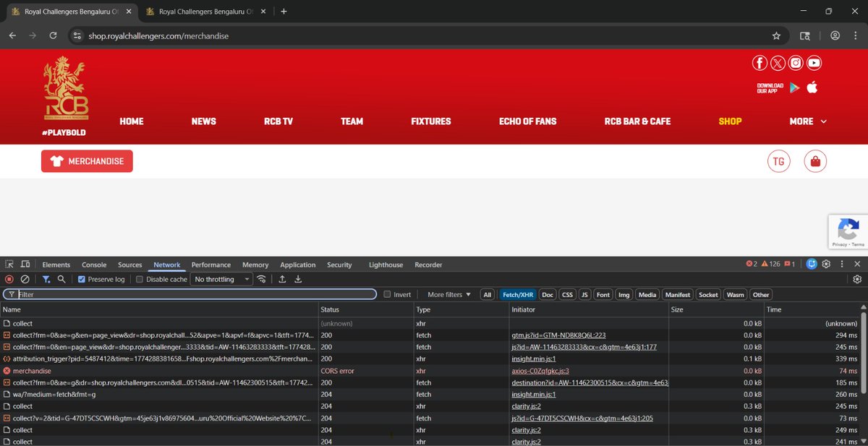Check the Invert filter checkbox
Viewport: 868px width, 446px height.
(387, 294)
